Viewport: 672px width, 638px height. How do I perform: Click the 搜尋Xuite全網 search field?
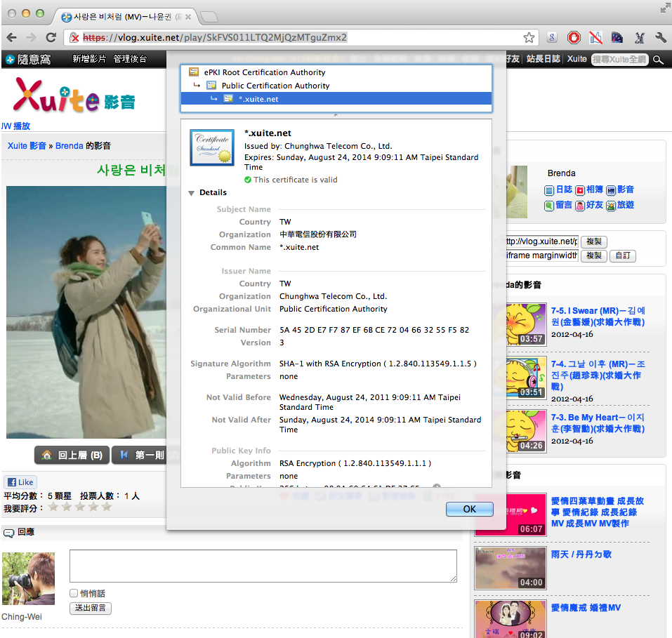[x=619, y=60]
